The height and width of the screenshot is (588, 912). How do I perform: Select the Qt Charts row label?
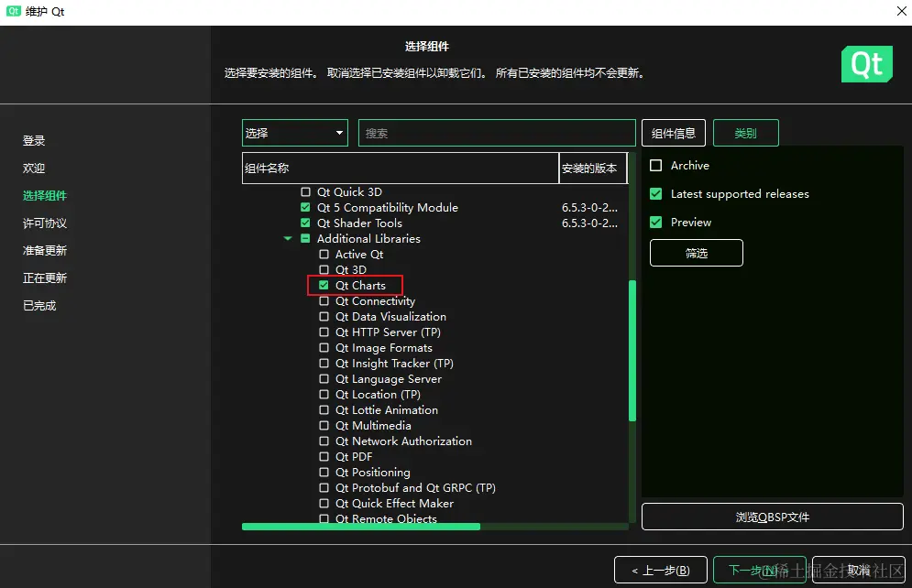tap(360, 285)
